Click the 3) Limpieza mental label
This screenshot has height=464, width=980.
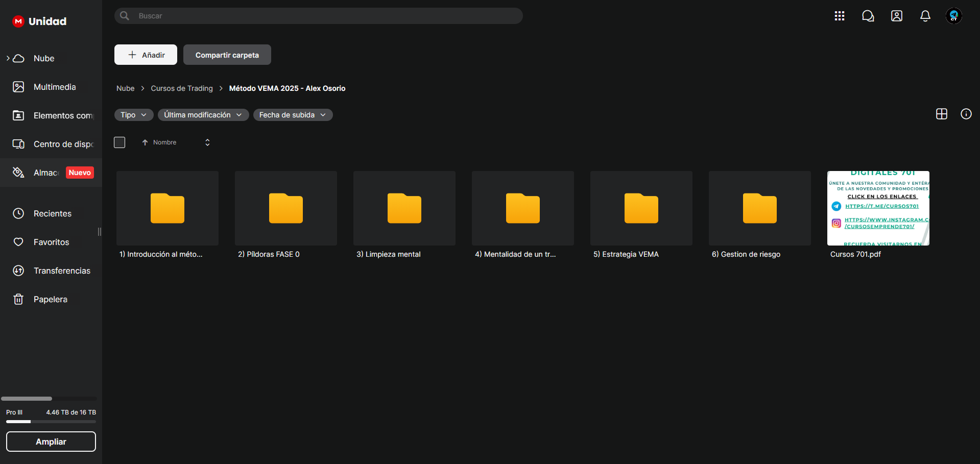389,254
